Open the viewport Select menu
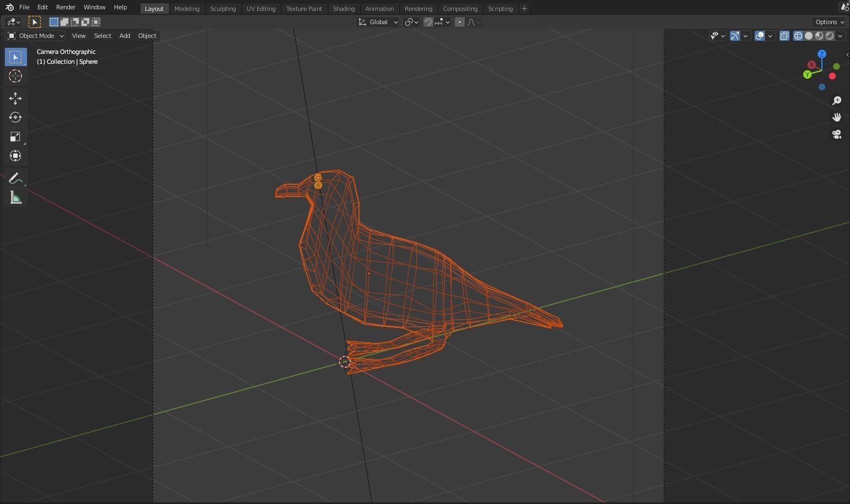The image size is (850, 504). tap(102, 36)
